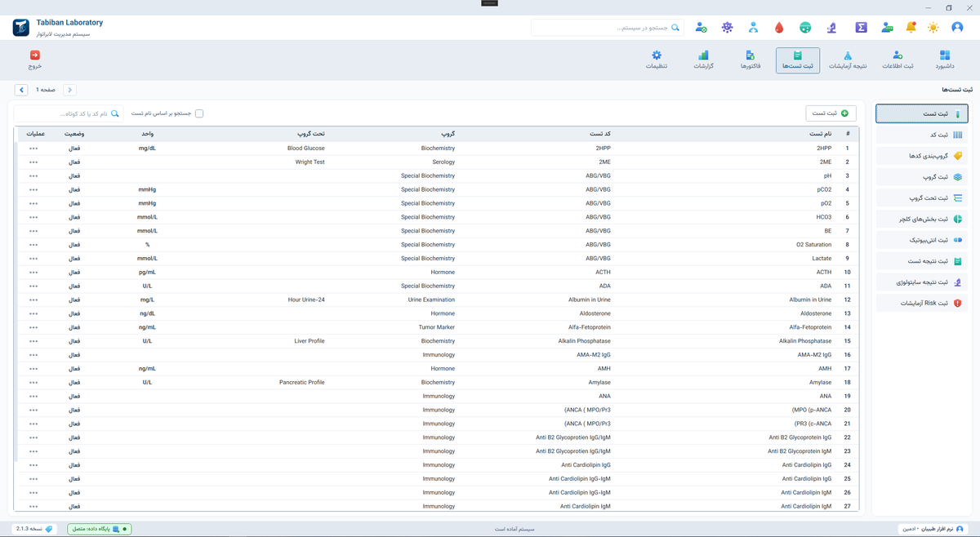
Task: Open the three-dot menu for Lactate row
Action: point(33,259)
